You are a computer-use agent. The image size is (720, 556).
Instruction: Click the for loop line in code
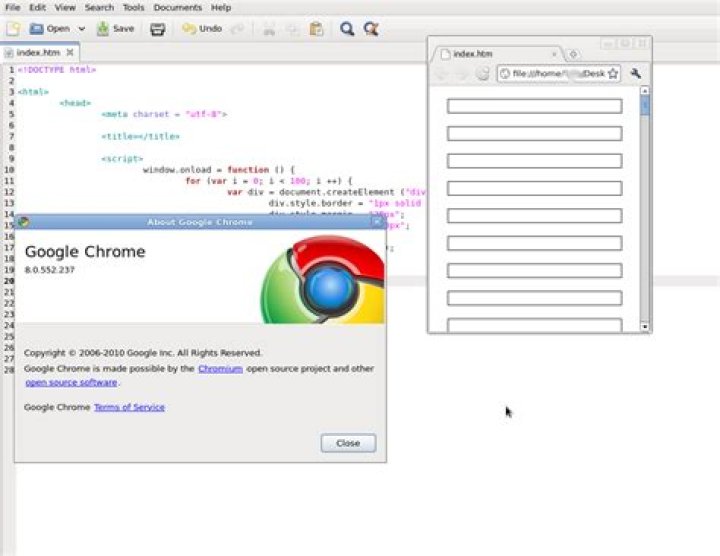[x=269, y=181]
